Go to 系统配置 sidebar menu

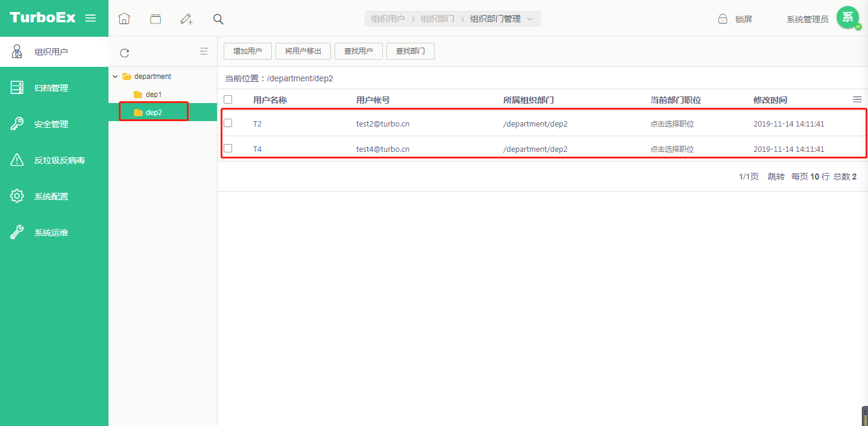pyautogui.click(x=51, y=196)
